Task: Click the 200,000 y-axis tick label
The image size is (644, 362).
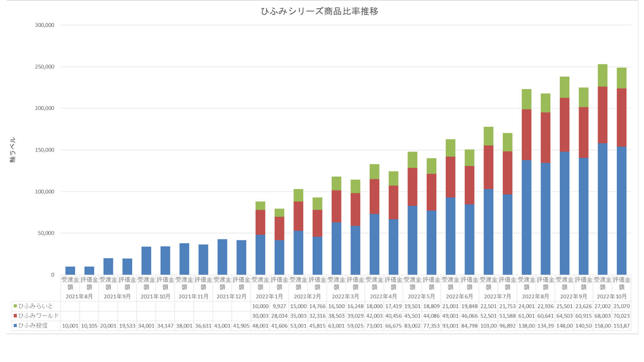Action: point(44,108)
